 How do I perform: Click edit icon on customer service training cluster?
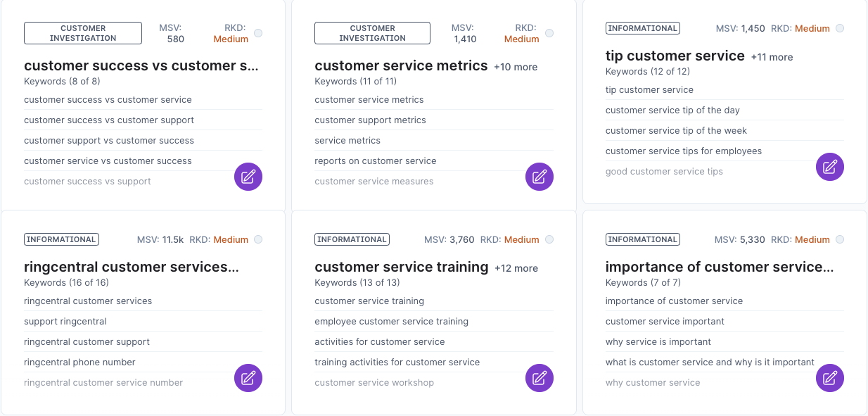pos(540,378)
